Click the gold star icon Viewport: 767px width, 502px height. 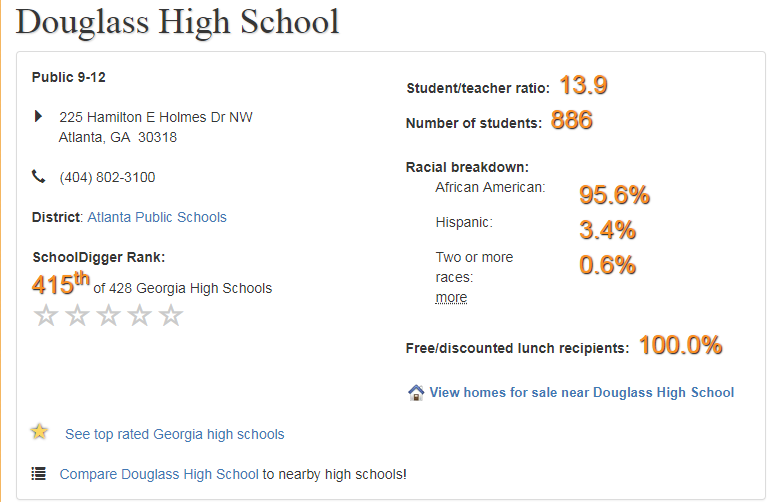[39, 432]
